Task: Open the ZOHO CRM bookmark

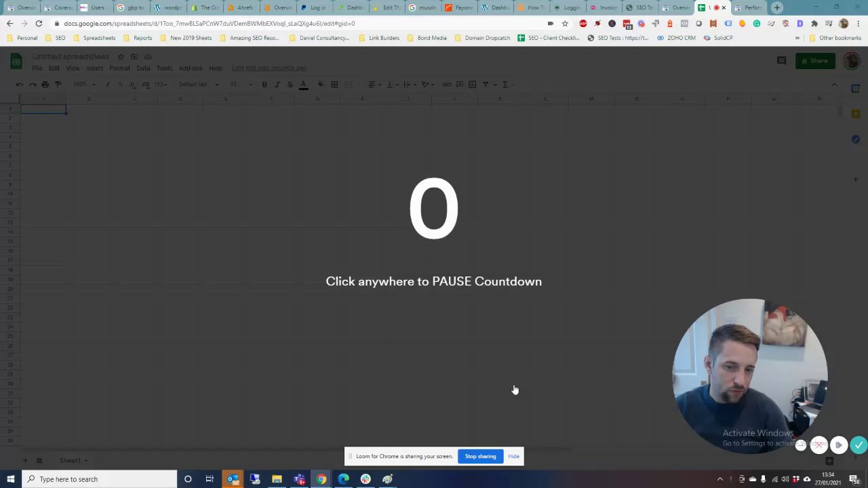Action: (x=675, y=38)
